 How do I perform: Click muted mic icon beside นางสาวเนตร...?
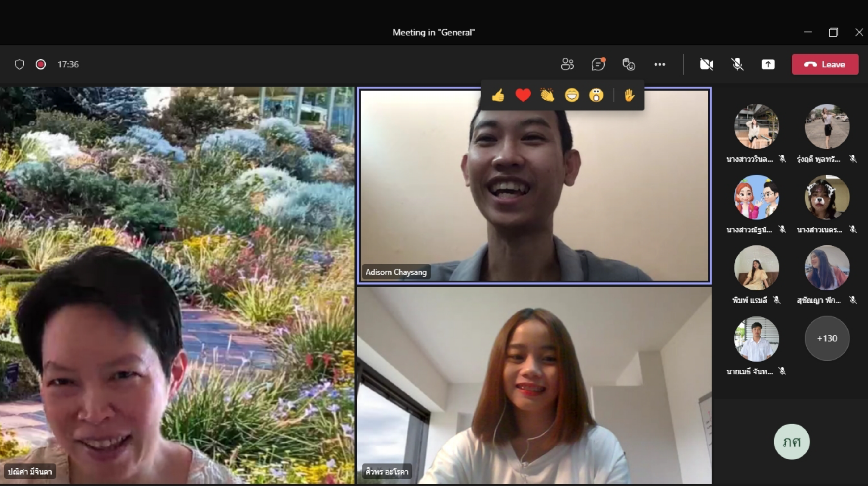[853, 229]
